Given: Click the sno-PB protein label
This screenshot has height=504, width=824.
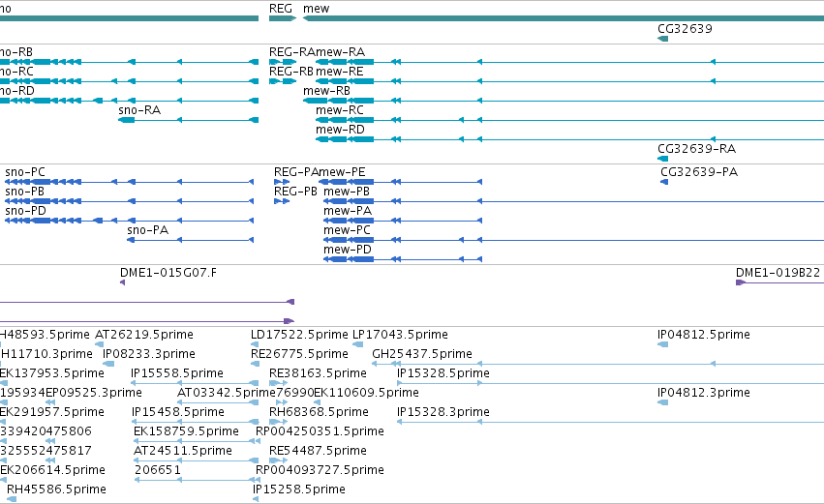Looking at the screenshot, I should 25,192.
